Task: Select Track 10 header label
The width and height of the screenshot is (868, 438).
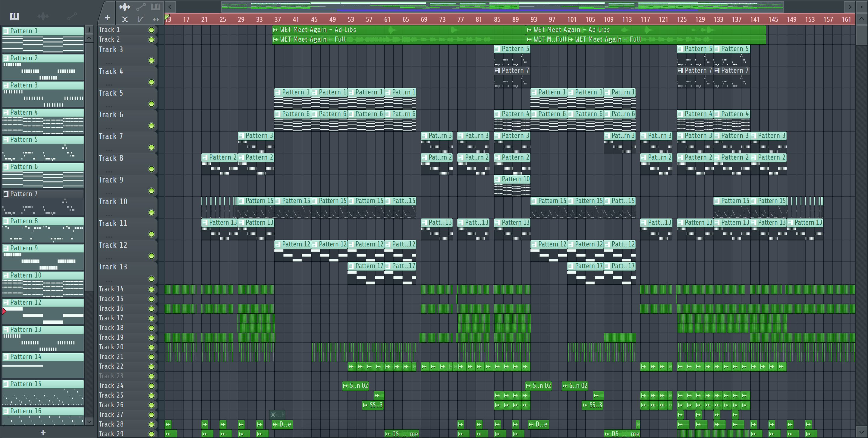Action: 113,202
